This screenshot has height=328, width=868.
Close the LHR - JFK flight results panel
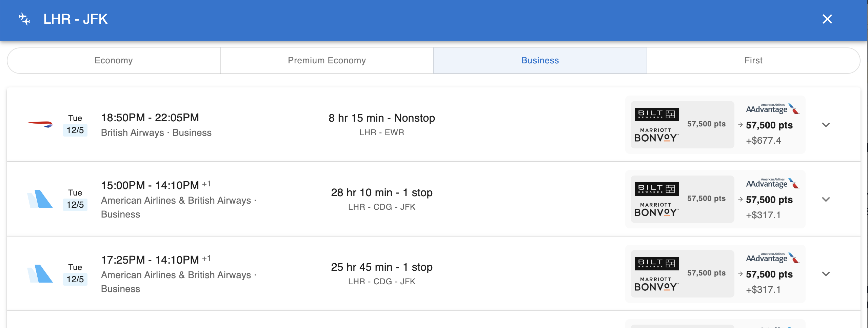[x=827, y=19]
